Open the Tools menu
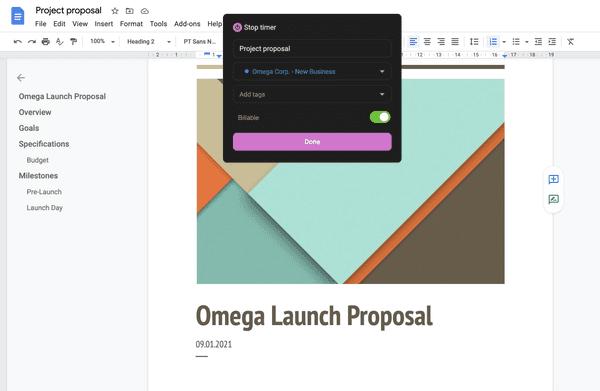600x391 pixels. click(158, 24)
